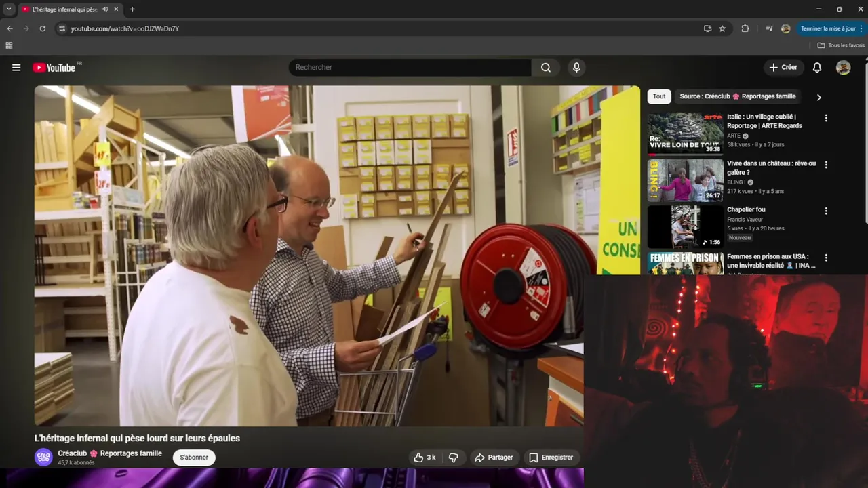
Task: Dislike the video with thumbs-down
Action: pos(454,457)
